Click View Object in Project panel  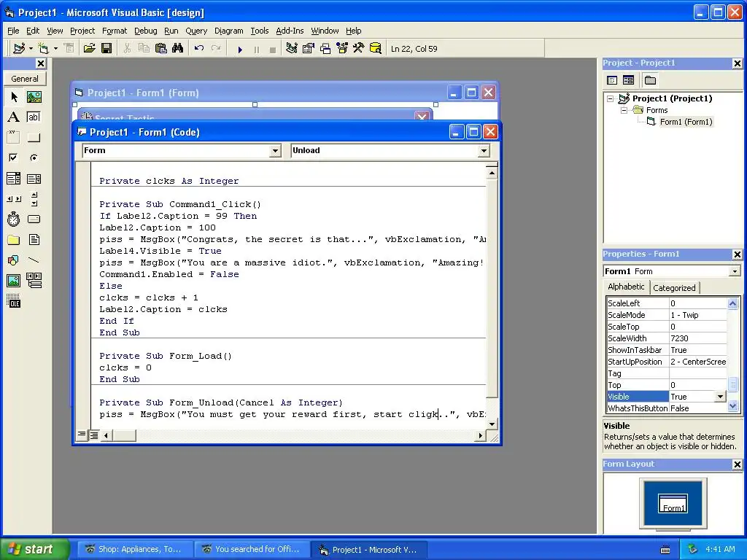coord(628,80)
